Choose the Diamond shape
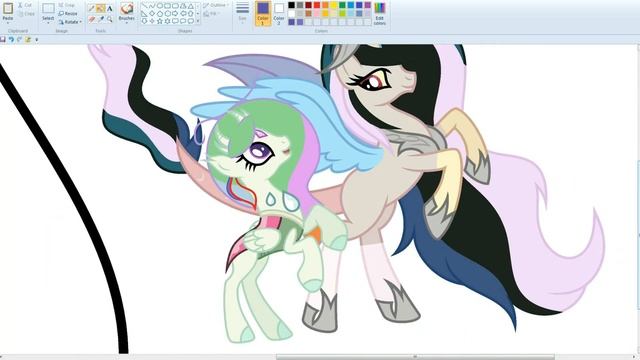 click(152, 13)
